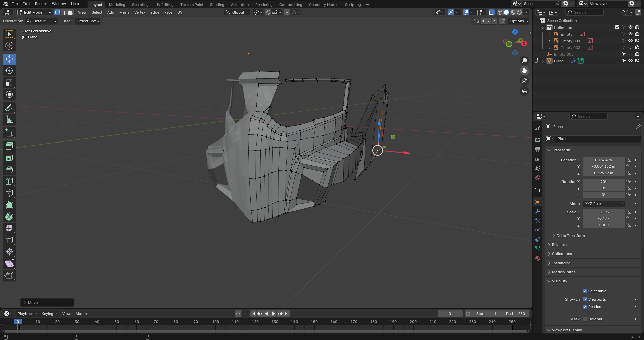Select the Rotate tool in the toolbar
Viewport: 644px width, 340px height.
click(9, 71)
